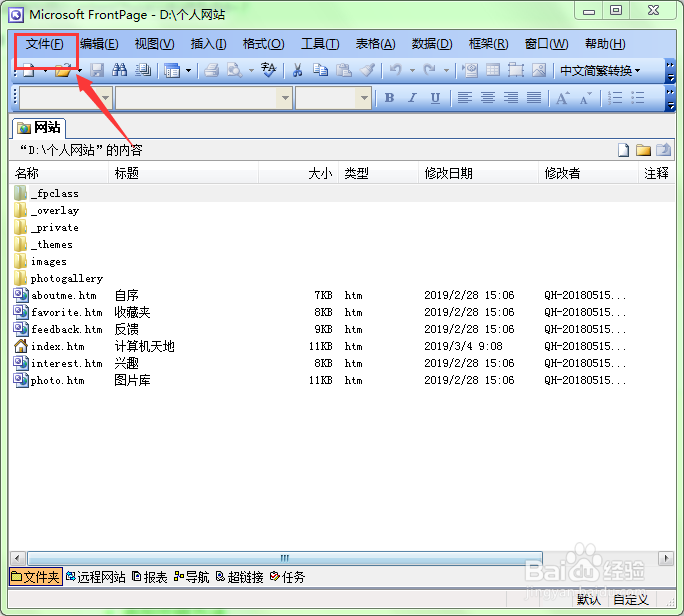This screenshot has width=684, height=616.
Task: Click the scroll right arrow
Action: click(x=666, y=558)
